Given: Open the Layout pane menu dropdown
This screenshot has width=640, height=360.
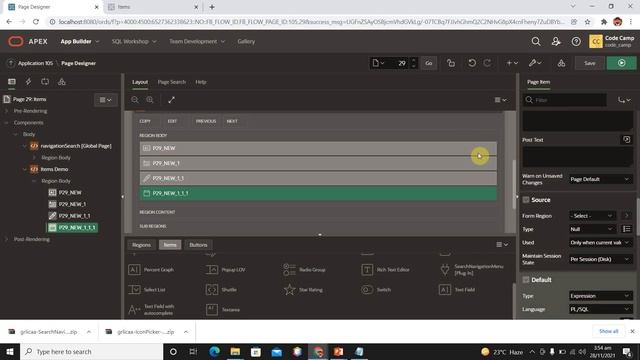Looking at the screenshot, I should click(x=500, y=100).
